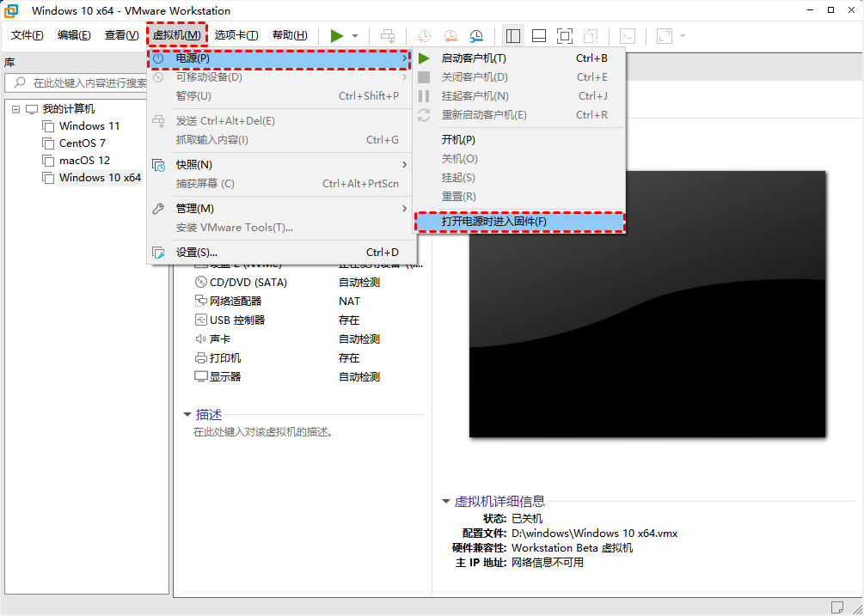This screenshot has height=616, width=864.
Task: Click the console view toolbar icon
Action: [628, 36]
